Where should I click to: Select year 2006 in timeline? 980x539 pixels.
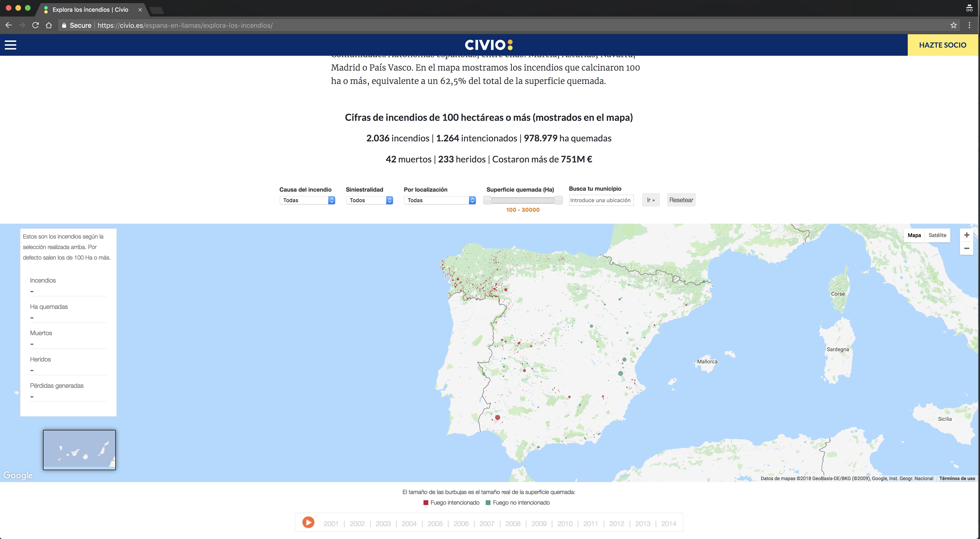[461, 524]
